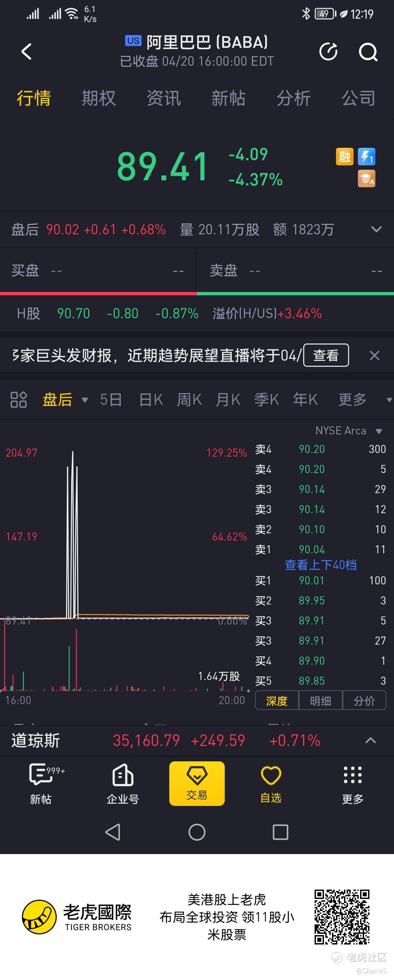The image size is (394, 980).
Task: Tap the Bluetooth status icon
Action: click(x=306, y=14)
